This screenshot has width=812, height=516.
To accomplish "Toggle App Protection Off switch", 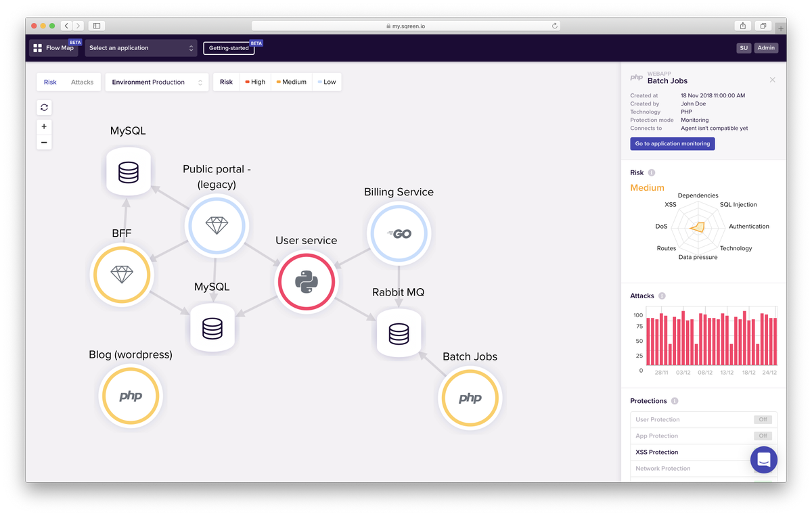I will tap(763, 436).
